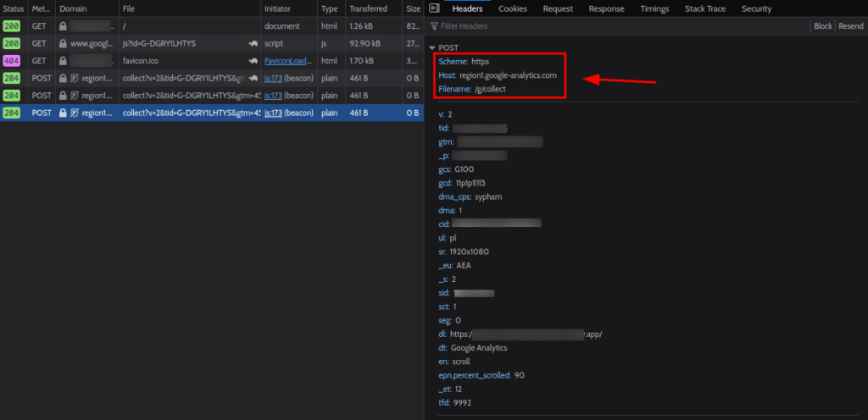Click the funnel icon in Filter Headers
The width and height of the screenshot is (868, 420).
(434, 26)
